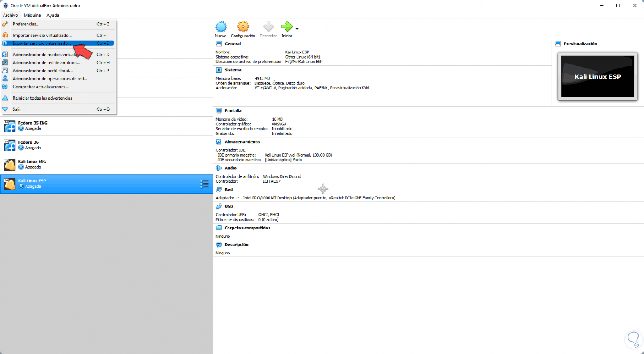Click the Administrador de operaciones de red icon
The image size is (644, 354).
[5, 78]
